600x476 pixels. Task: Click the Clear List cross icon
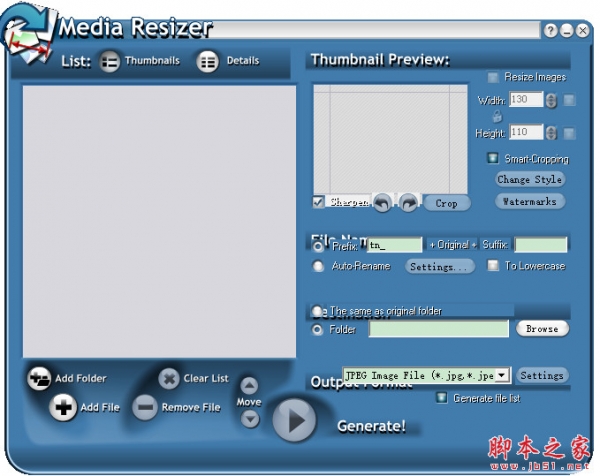(169, 378)
